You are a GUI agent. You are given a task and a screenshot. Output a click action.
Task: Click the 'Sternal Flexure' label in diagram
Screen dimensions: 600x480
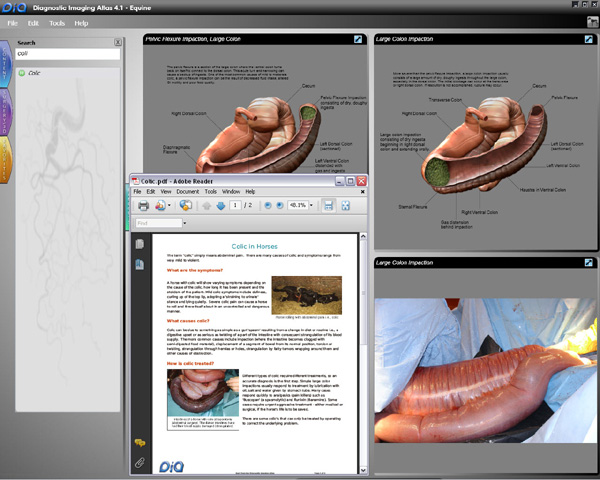412,207
